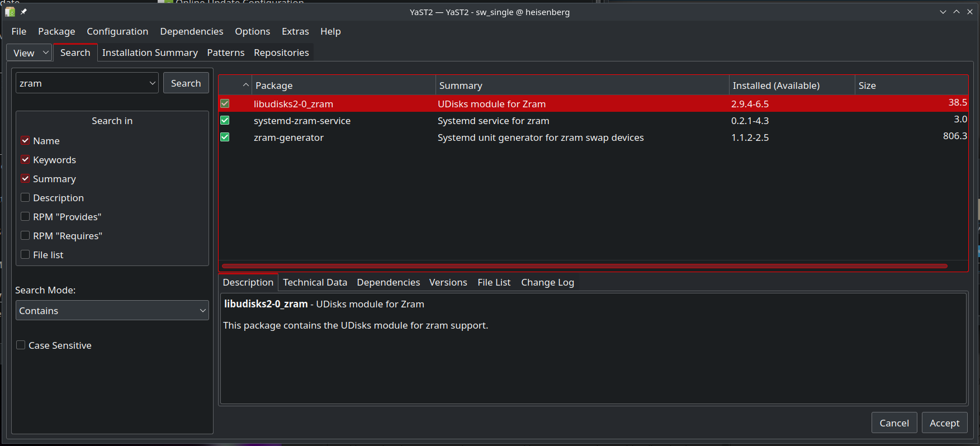980x446 pixels.
Task: Switch to the Repositories tab
Action: coord(281,53)
